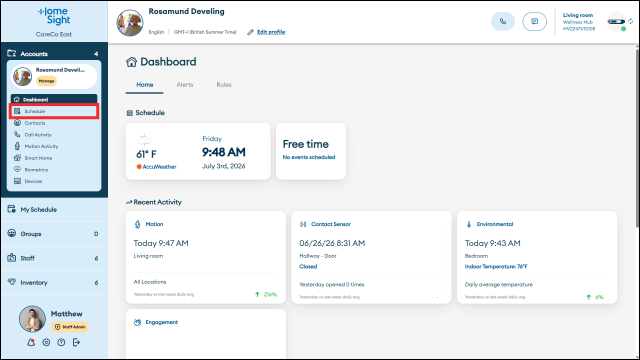Click the log out icon

point(76,342)
